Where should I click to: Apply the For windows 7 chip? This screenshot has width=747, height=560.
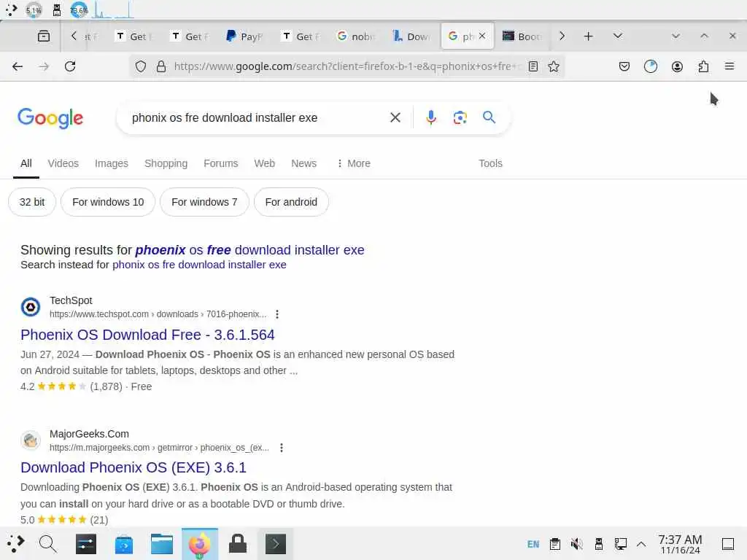coord(204,202)
